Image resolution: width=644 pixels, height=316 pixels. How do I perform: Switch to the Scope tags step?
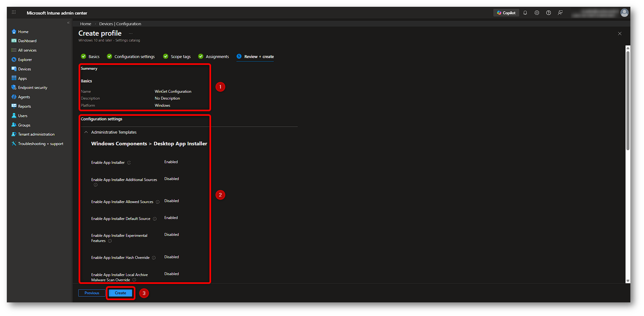click(x=177, y=56)
